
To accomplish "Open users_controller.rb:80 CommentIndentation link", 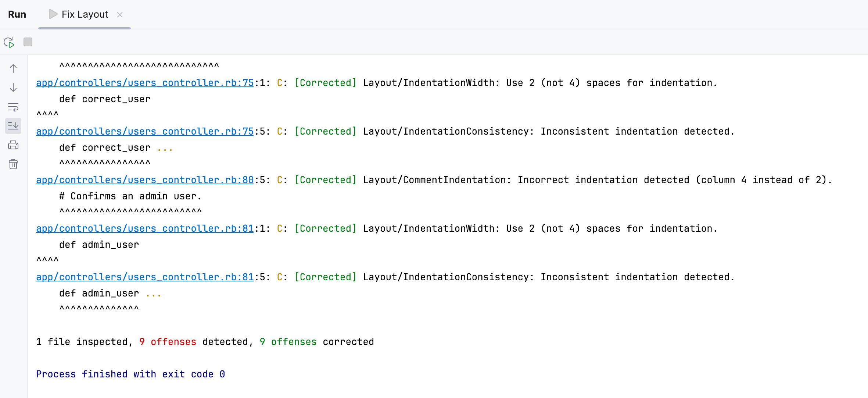I will pos(145,180).
